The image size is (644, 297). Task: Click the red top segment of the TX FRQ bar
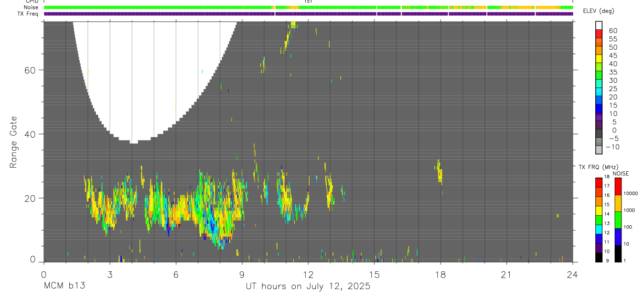(x=599, y=183)
